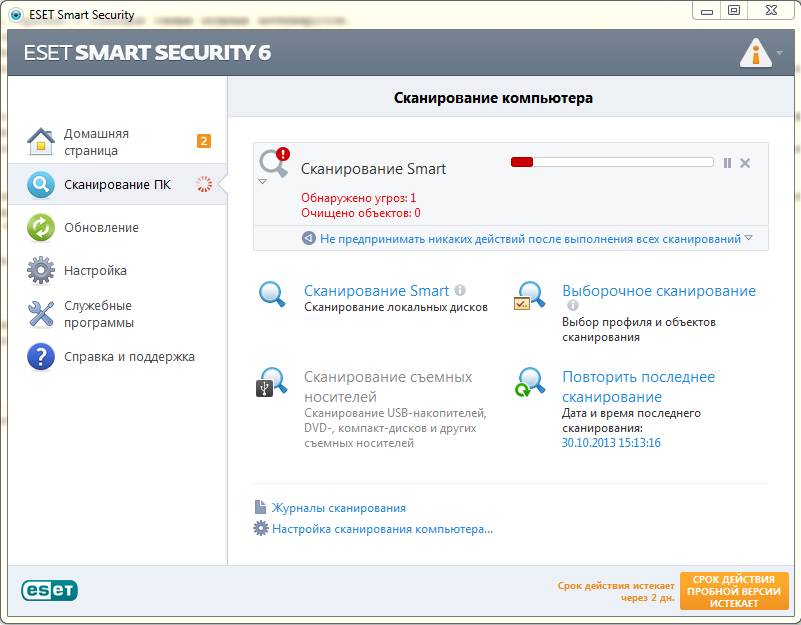Click orange trial expiring button
This screenshot has width=801, height=625.
734,591
